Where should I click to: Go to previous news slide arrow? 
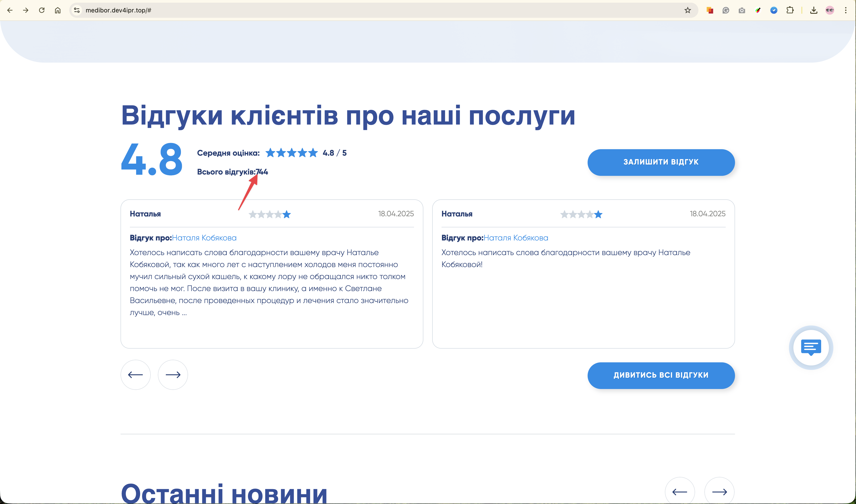coord(680,491)
